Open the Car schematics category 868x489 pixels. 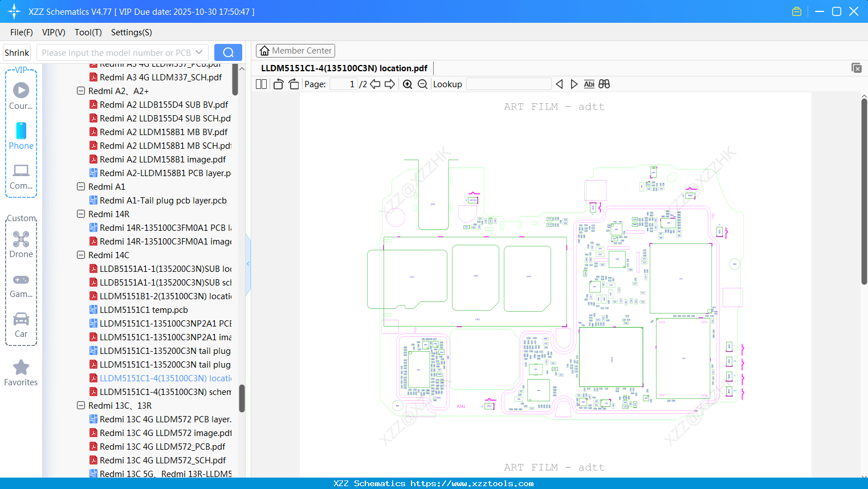[x=21, y=324]
